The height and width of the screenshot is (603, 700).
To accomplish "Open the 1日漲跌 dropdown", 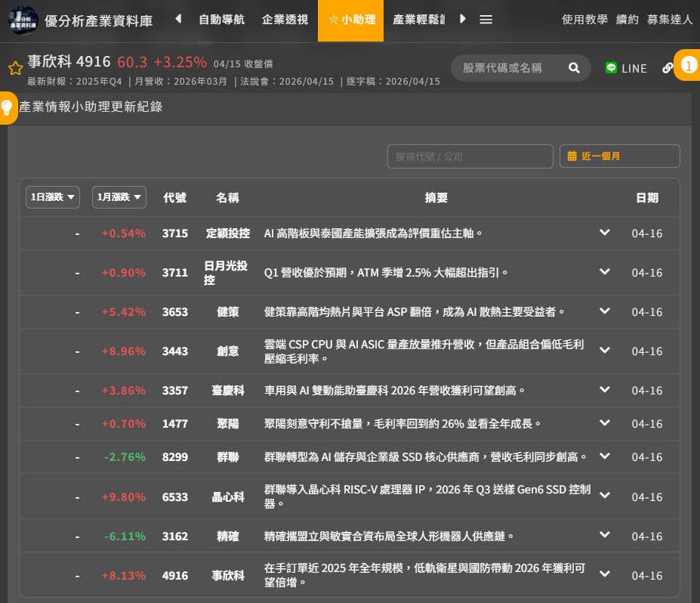I will (x=53, y=197).
